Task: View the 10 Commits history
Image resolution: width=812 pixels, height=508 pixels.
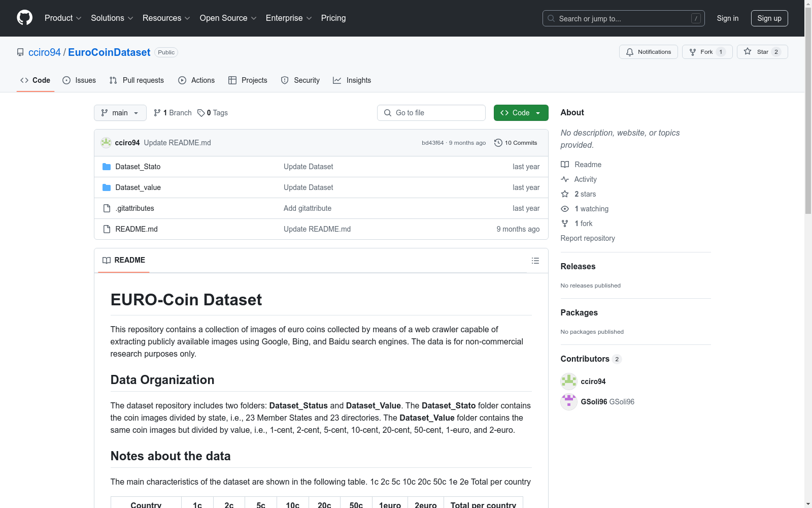Action: pos(516,143)
